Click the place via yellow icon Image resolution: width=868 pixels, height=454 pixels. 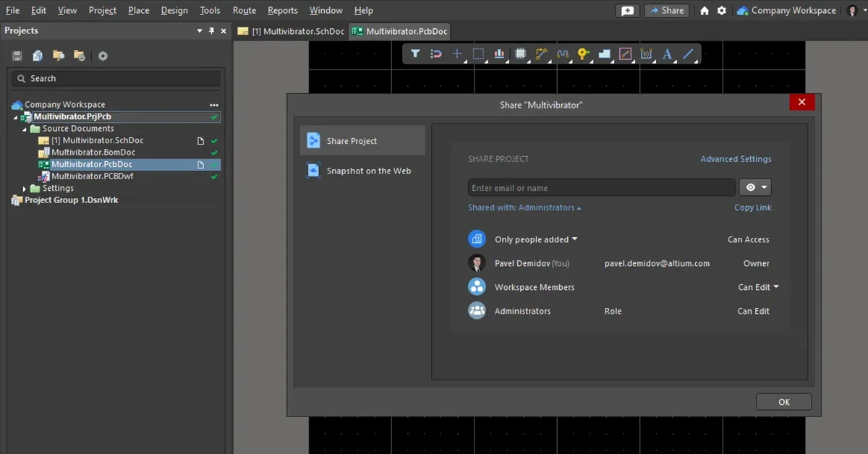[x=583, y=53]
